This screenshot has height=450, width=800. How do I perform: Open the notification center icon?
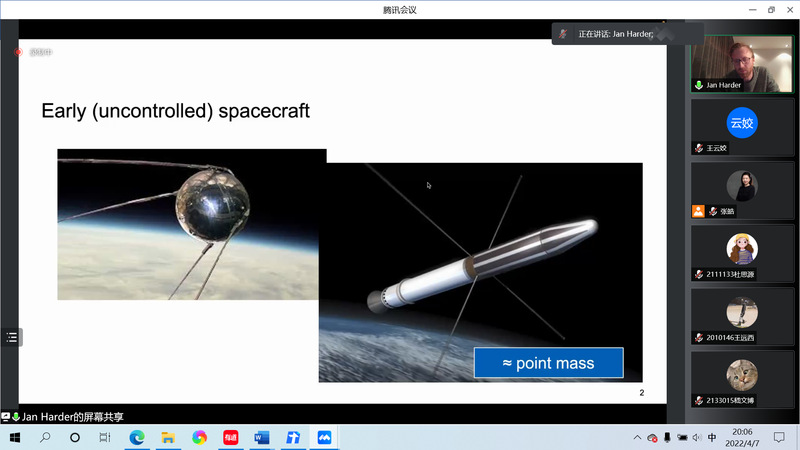779,438
